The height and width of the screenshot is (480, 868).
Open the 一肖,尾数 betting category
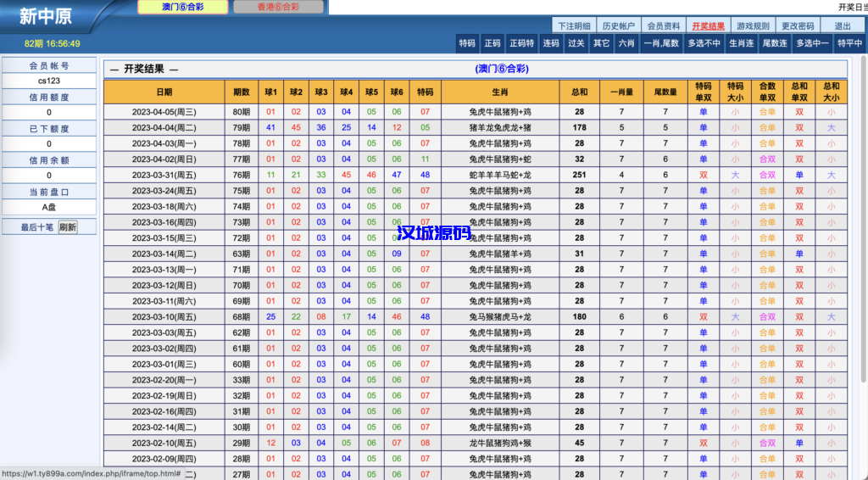(661, 43)
